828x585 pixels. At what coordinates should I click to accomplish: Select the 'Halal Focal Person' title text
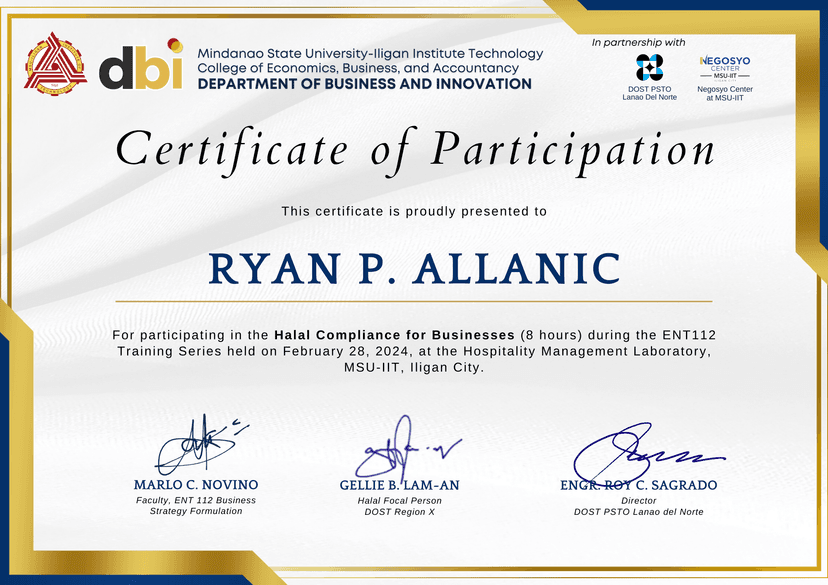click(399, 500)
